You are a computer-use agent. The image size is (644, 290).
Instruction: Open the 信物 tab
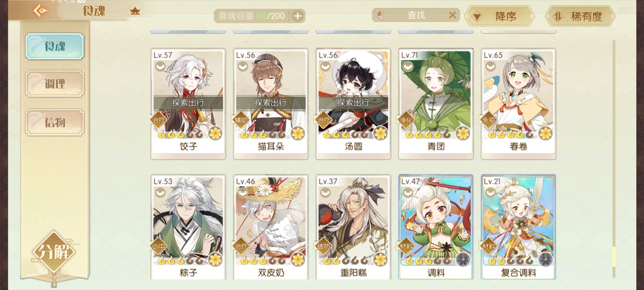pyautogui.click(x=55, y=122)
